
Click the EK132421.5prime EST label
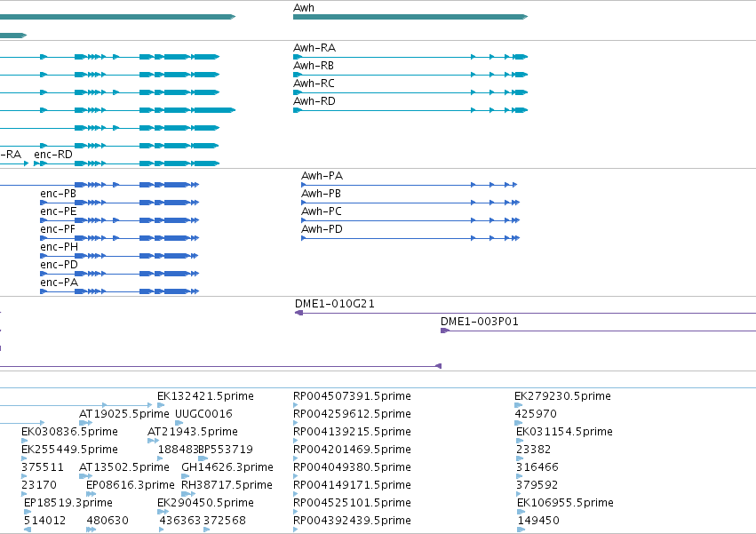click(x=205, y=396)
